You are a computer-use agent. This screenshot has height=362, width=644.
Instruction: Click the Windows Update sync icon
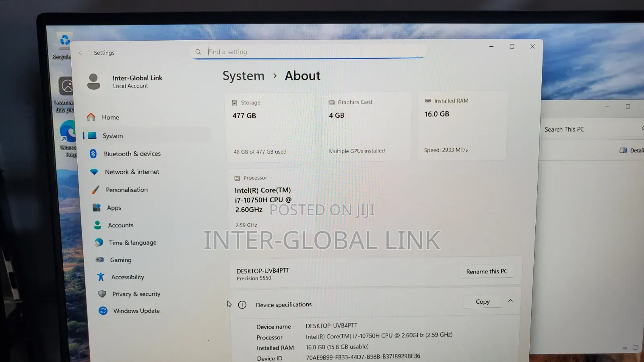pos(103,311)
